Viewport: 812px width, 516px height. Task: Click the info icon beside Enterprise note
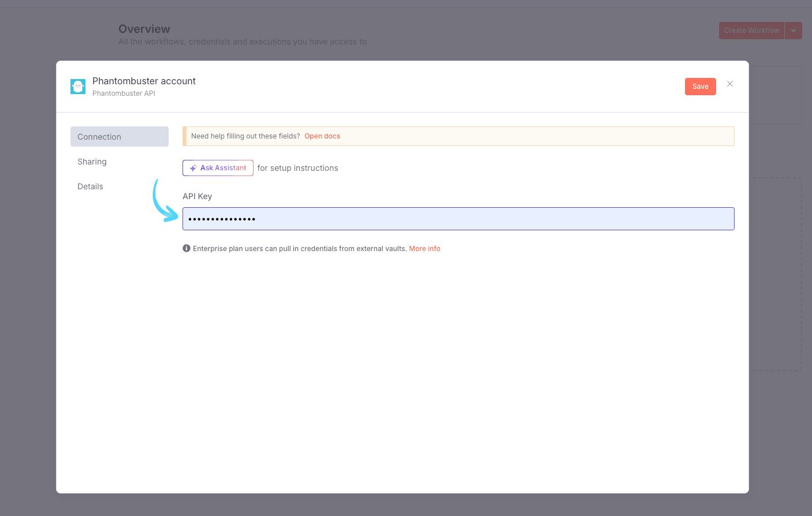(x=187, y=248)
